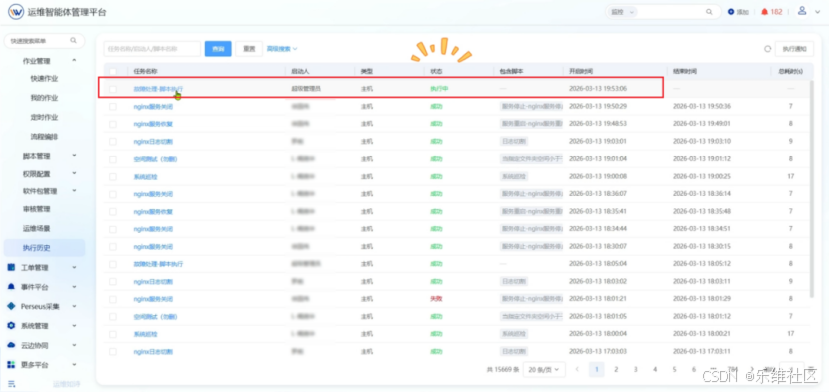Click the 任务名称 column header
This screenshot has height=392, width=830.
click(x=145, y=71)
